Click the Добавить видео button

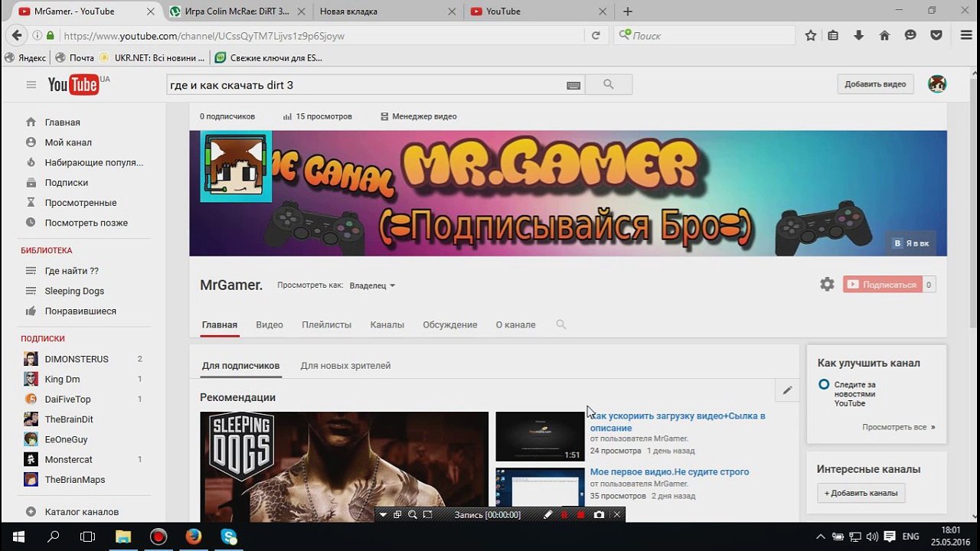click(x=875, y=84)
